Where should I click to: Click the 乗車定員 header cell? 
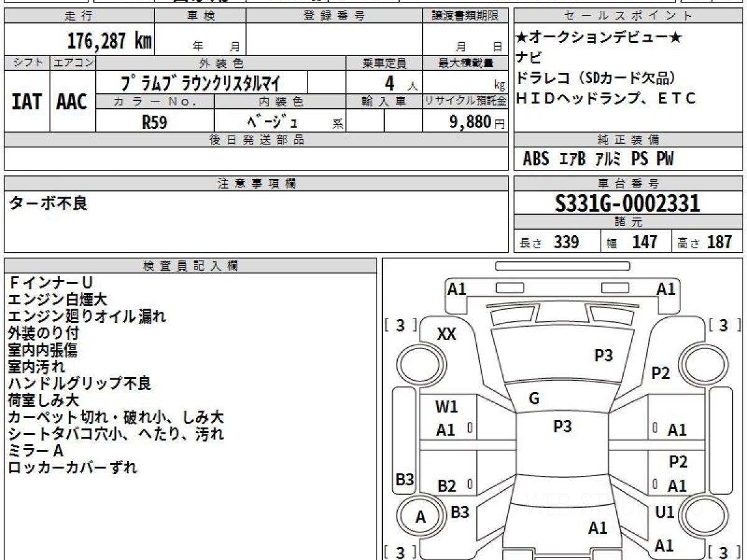(x=384, y=63)
